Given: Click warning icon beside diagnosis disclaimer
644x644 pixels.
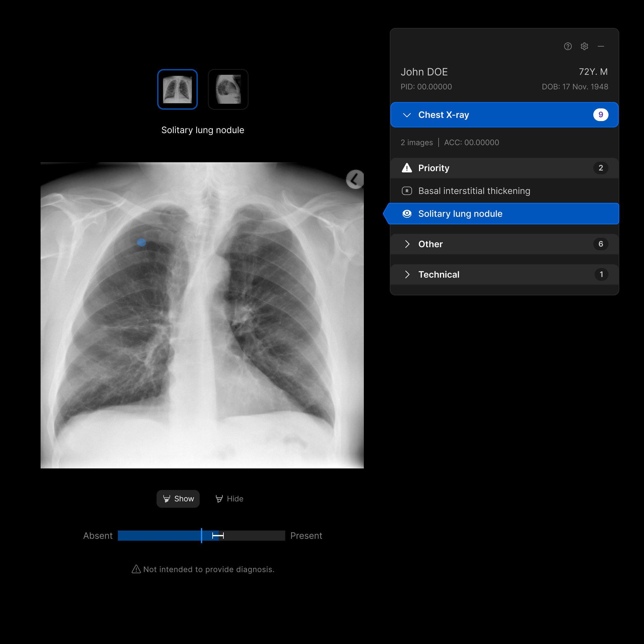Looking at the screenshot, I should click(x=136, y=569).
